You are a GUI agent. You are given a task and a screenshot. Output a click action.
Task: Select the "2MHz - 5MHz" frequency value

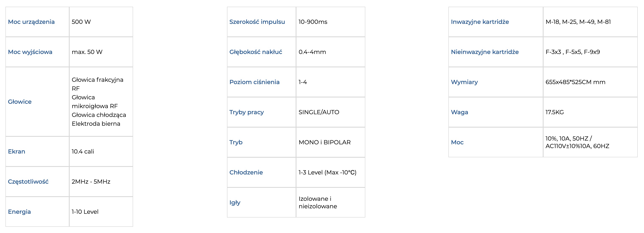coord(91,182)
